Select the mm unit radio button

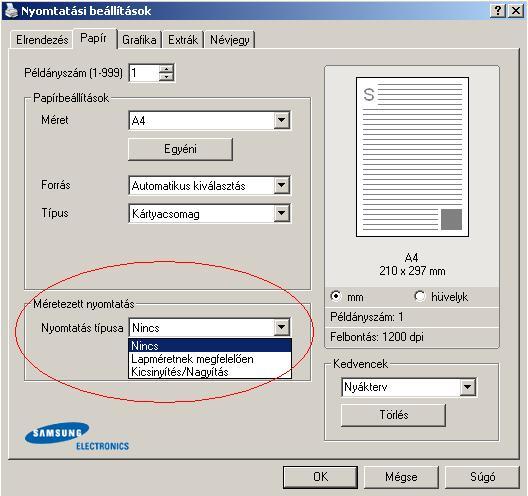[x=336, y=296]
